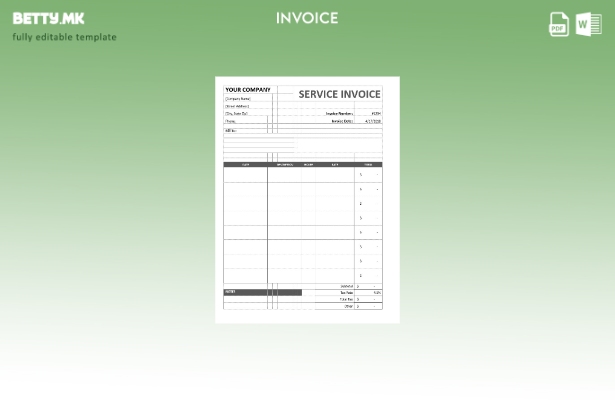Screen dimensions: 615x400
Task: Click the Word document format icon
Action: [588, 25]
